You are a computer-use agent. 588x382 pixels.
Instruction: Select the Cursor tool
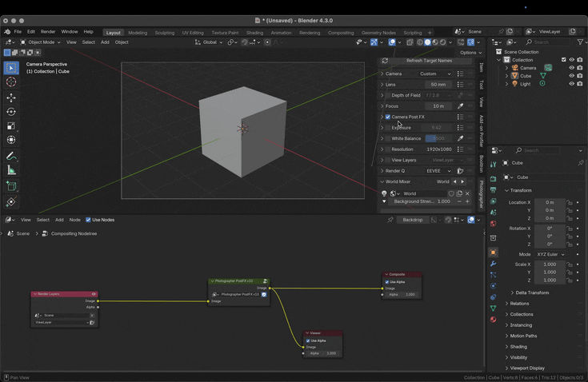point(11,82)
